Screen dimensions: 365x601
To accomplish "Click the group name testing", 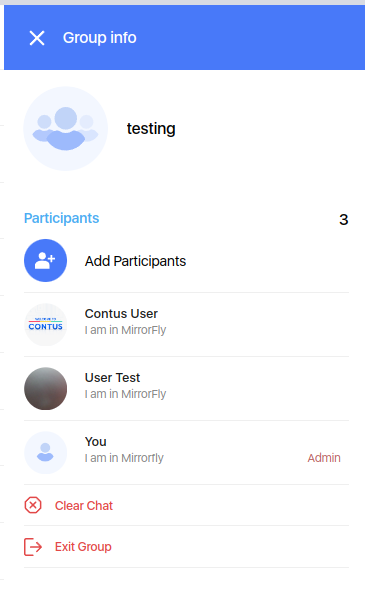I will pos(151,128).
